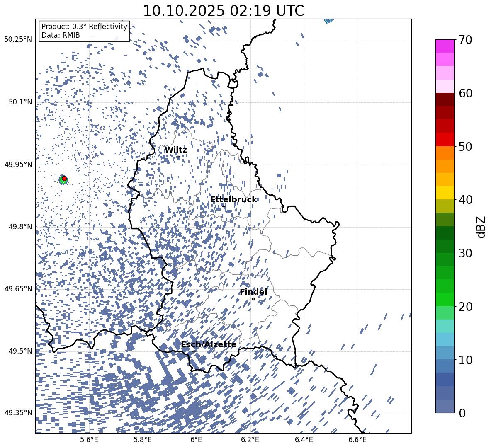Click the 10 colorbar tick label

[x=465, y=360]
